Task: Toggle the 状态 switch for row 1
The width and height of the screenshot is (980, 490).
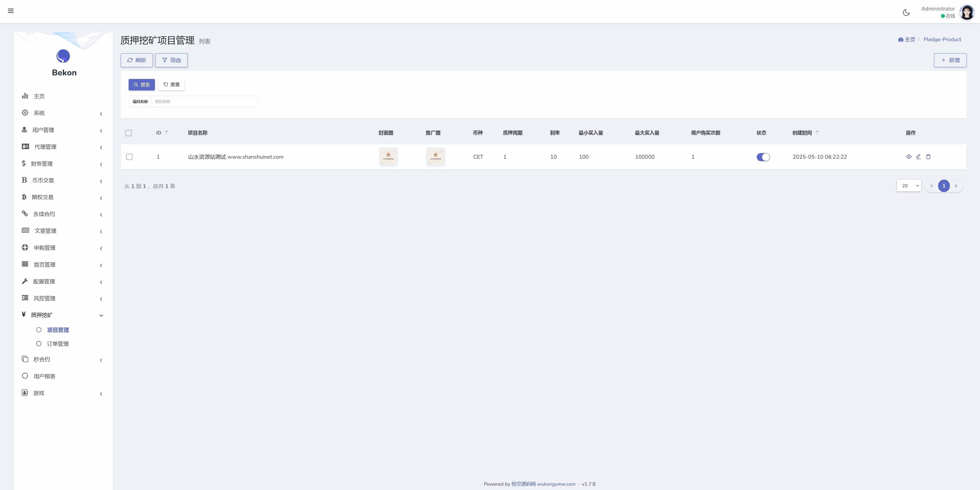Action: [763, 157]
